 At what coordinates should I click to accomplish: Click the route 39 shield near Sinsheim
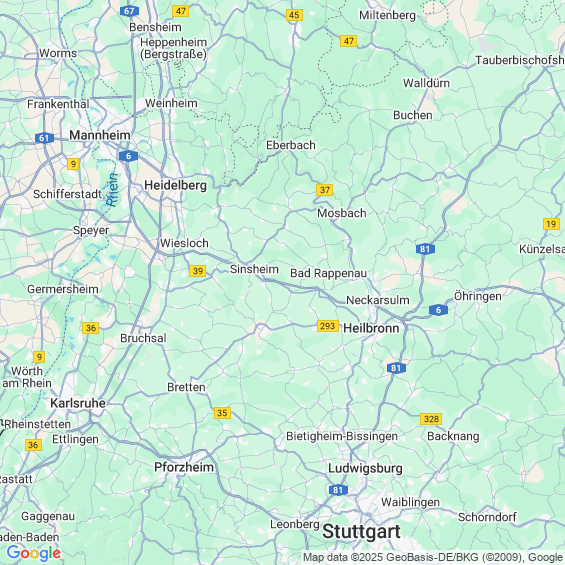(197, 271)
